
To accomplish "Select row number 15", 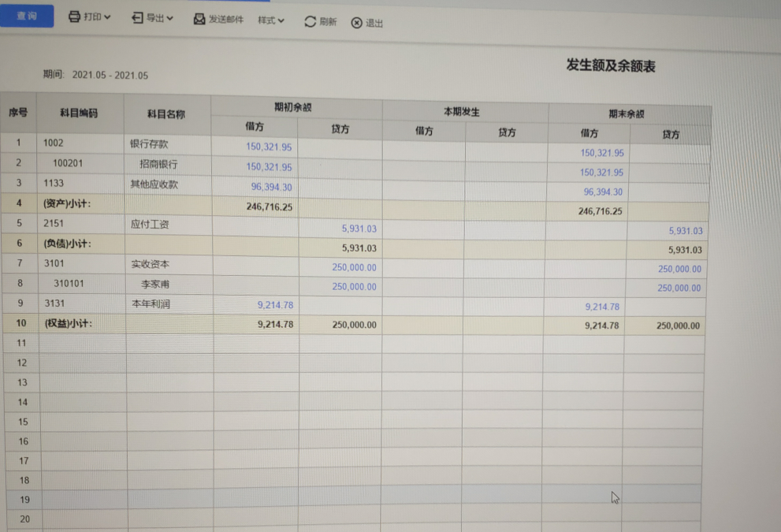I will click(x=23, y=422).
